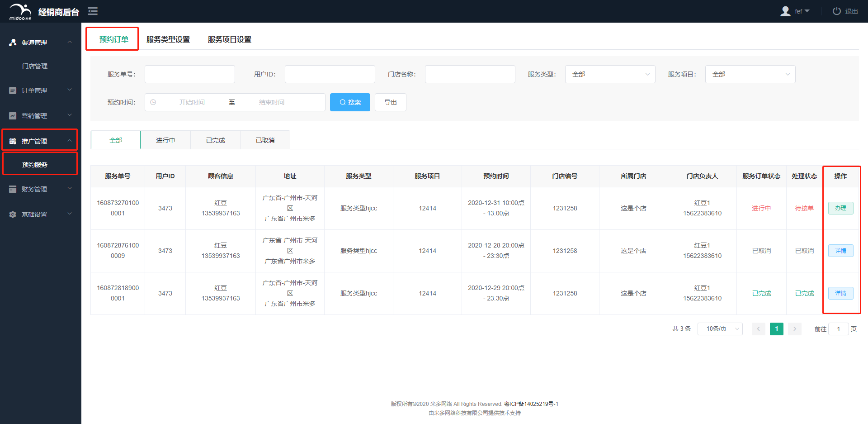Click the 2020-12-31 10:00点 appointment cell
Viewport: 868px width, 424px height.
[496, 208]
